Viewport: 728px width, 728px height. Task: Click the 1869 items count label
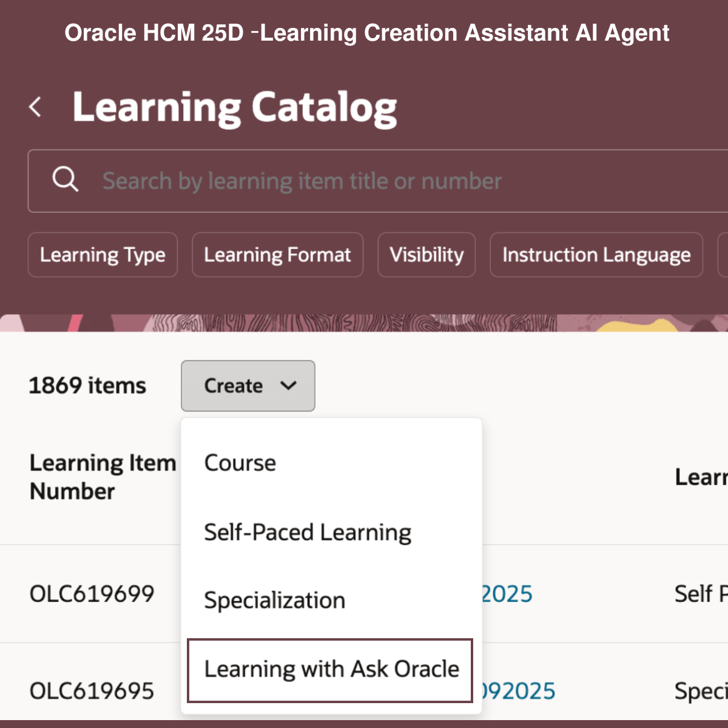tap(87, 386)
